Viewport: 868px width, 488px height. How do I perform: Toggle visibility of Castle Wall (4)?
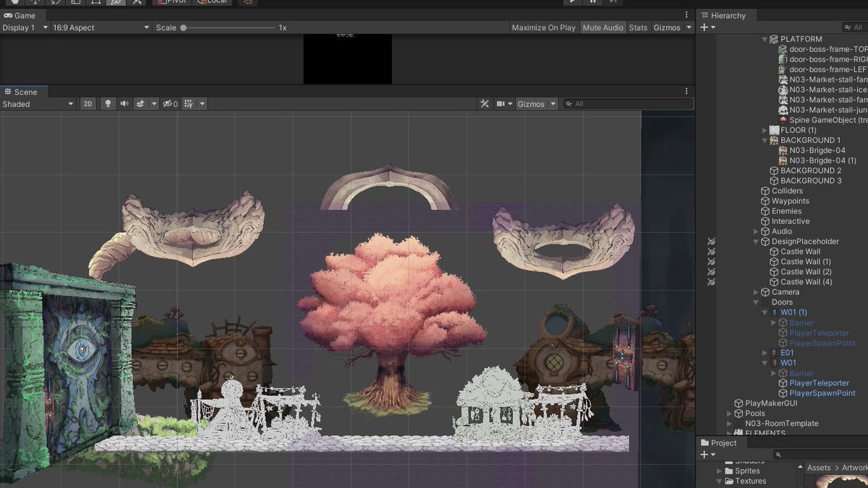tap(711, 282)
